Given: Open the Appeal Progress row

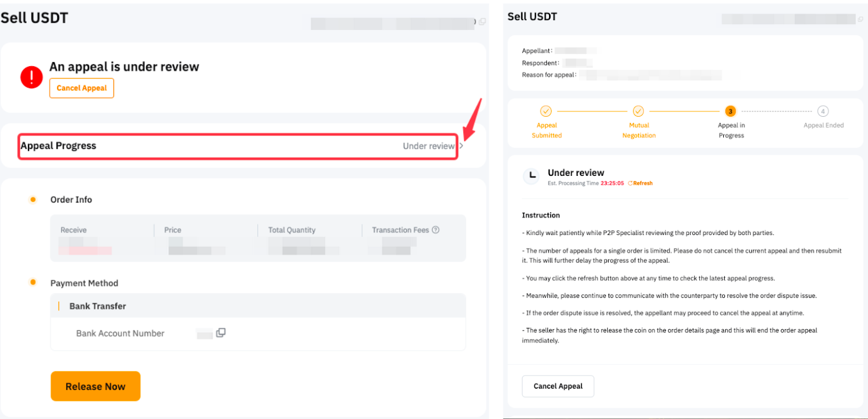Looking at the screenshot, I should [238, 146].
